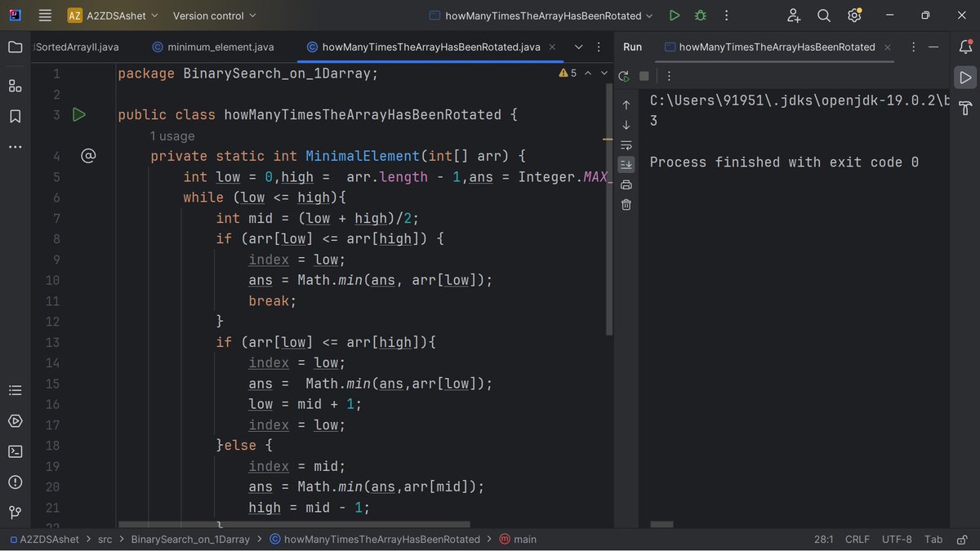Open Run tool window options menu
The width and height of the screenshot is (980, 551).
pos(913,47)
